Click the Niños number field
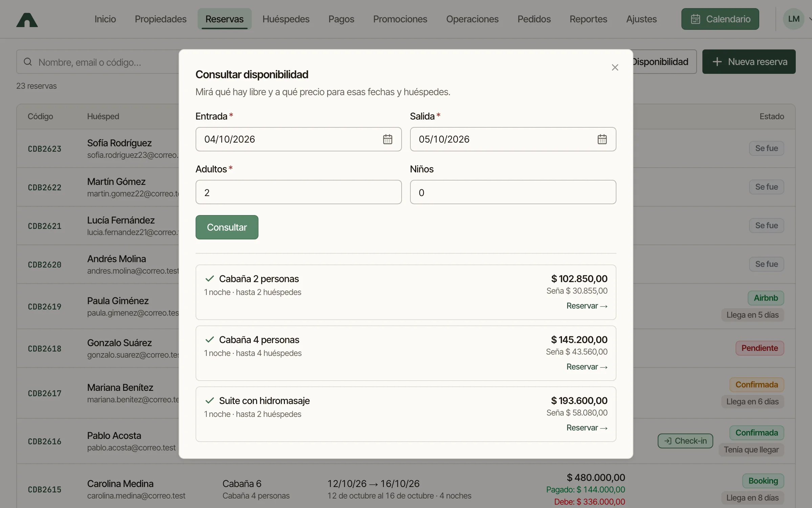 click(x=513, y=192)
